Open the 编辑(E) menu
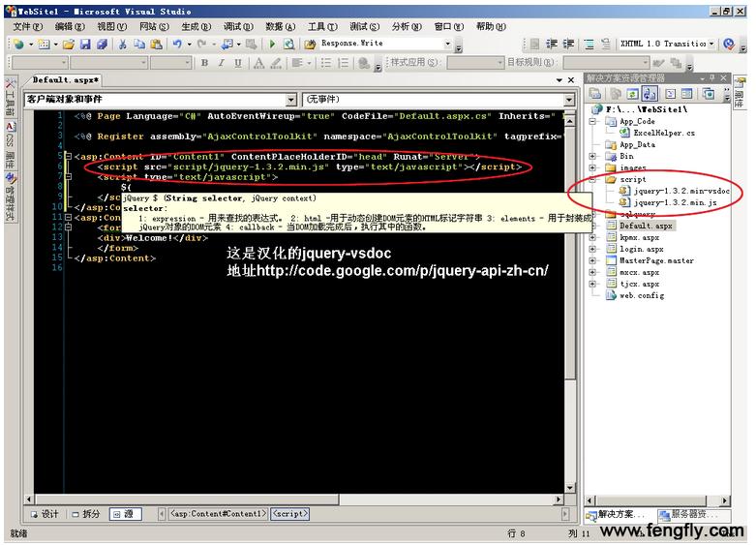756x545 pixels. pos(70,26)
